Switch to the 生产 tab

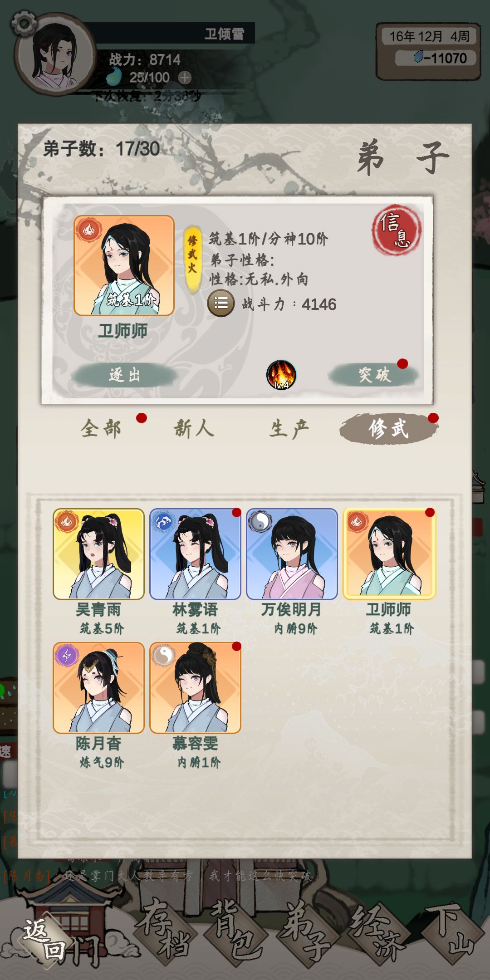tap(289, 429)
